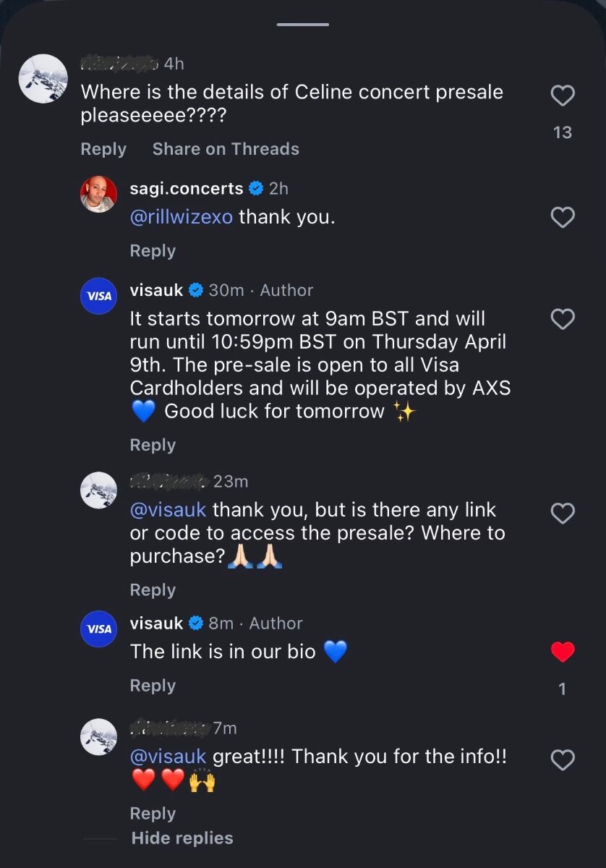The height and width of the screenshot is (868, 606).
Task: Tap the Visa logo avatar on the 8m reply
Action: tap(98, 629)
